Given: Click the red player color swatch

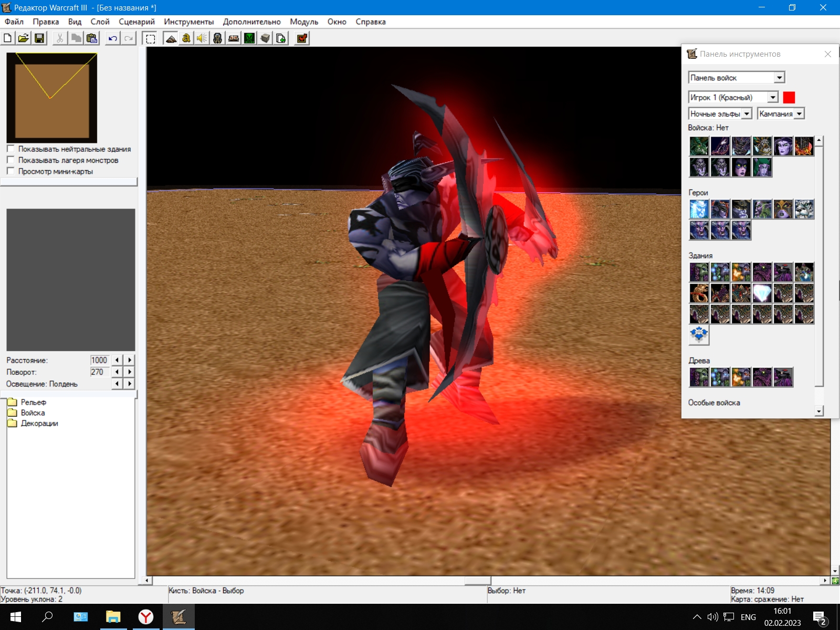Looking at the screenshot, I should [789, 97].
